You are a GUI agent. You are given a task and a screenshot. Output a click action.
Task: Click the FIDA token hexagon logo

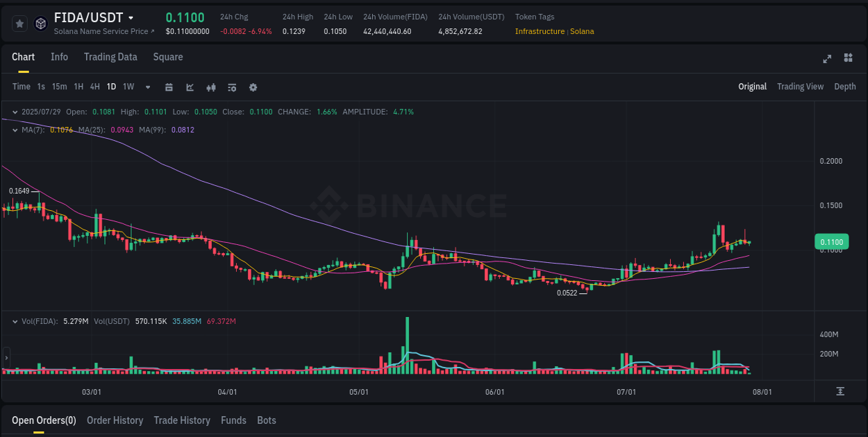(x=40, y=22)
